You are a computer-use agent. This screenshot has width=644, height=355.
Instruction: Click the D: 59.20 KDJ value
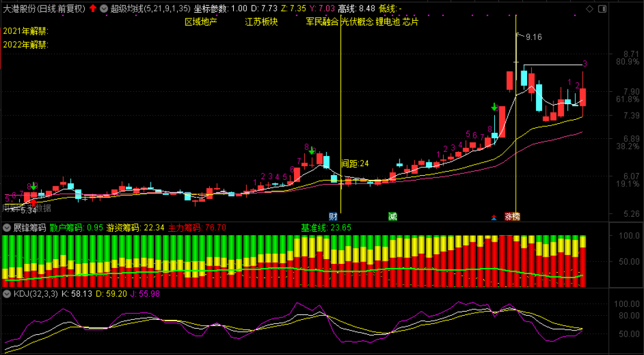pyautogui.click(x=113, y=294)
